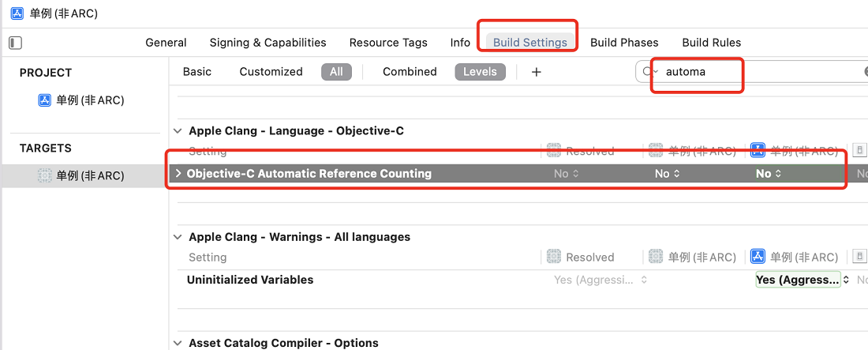Screen dimensions: 868x350
Task: Click the project icon under PROJECT section
Action: (46, 100)
